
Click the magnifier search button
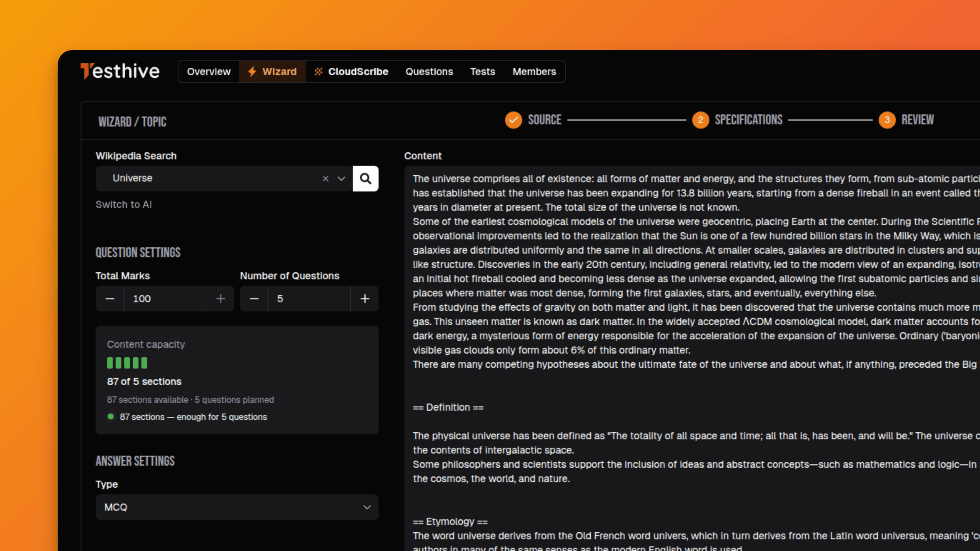[366, 178]
